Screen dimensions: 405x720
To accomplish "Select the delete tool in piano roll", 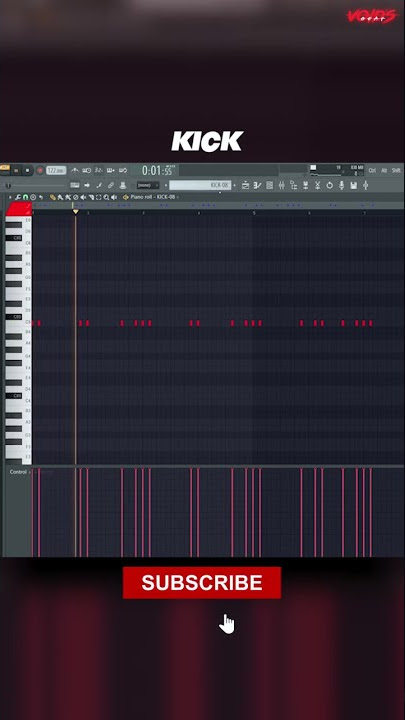I will (75, 197).
